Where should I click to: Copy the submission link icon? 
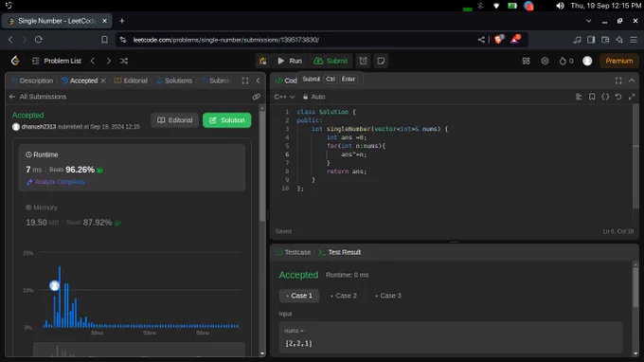(257, 97)
